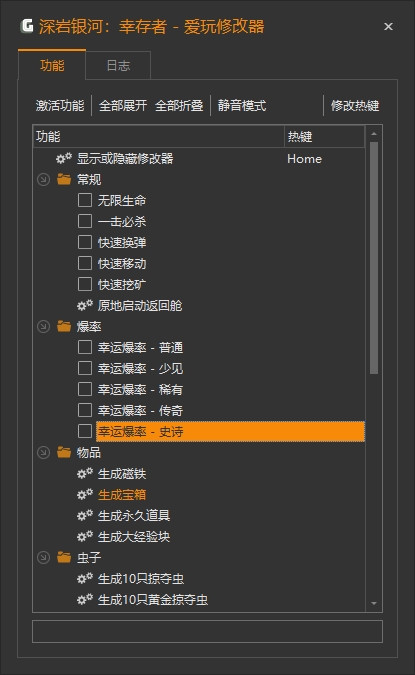Collapse the 爆率 group arrow
The width and height of the screenshot is (415, 675).
[43, 327]
